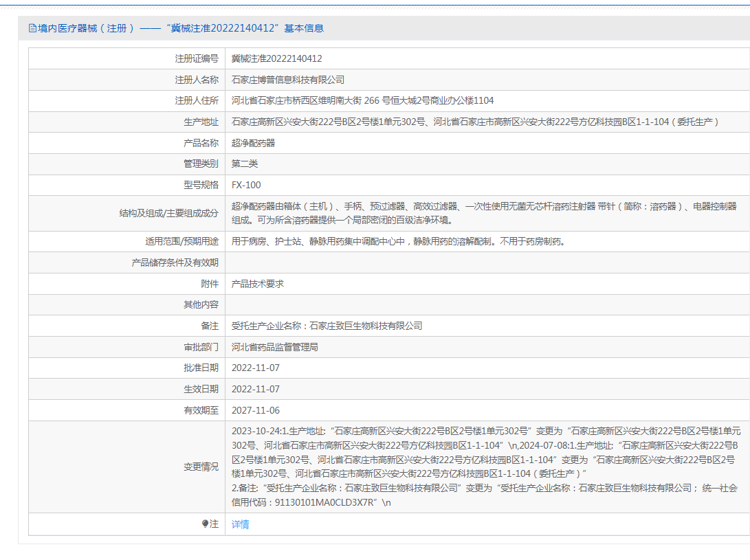The height and width of the screenshot is (560, 750).
Task: Click the 变更情况 row label
Action: coord(201,467)
